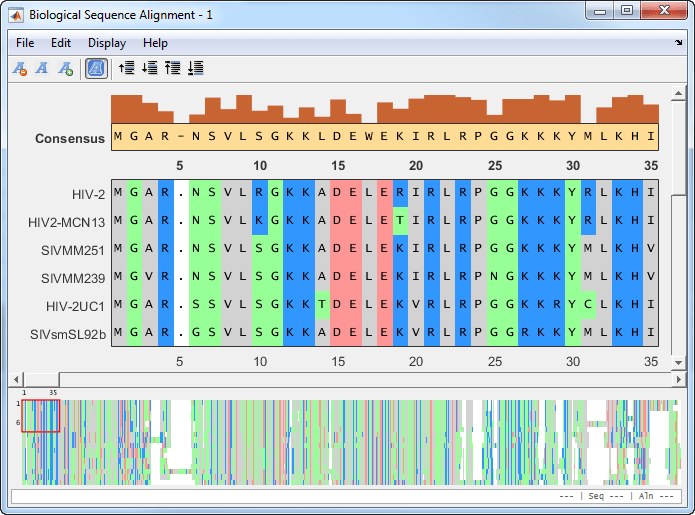The width and height of the screenshot is (695, 515).
Task: Click the Aln status bar field
Action: tap(656, 496)
